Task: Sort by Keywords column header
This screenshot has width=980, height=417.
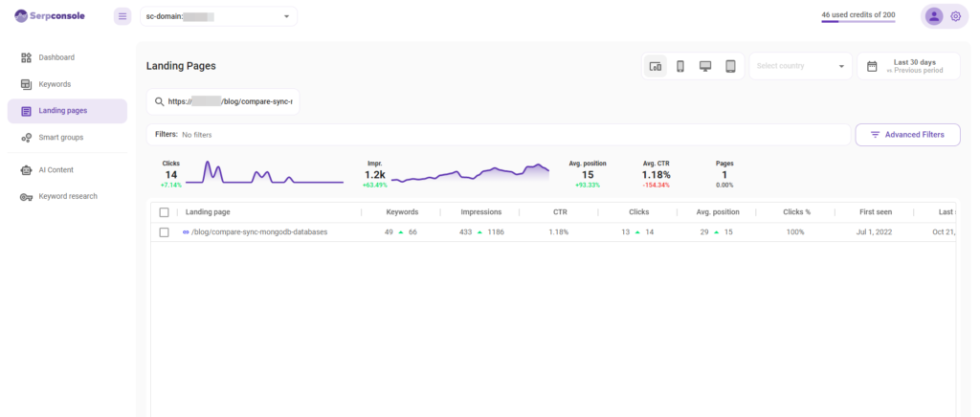Action: tap(402, 212)
